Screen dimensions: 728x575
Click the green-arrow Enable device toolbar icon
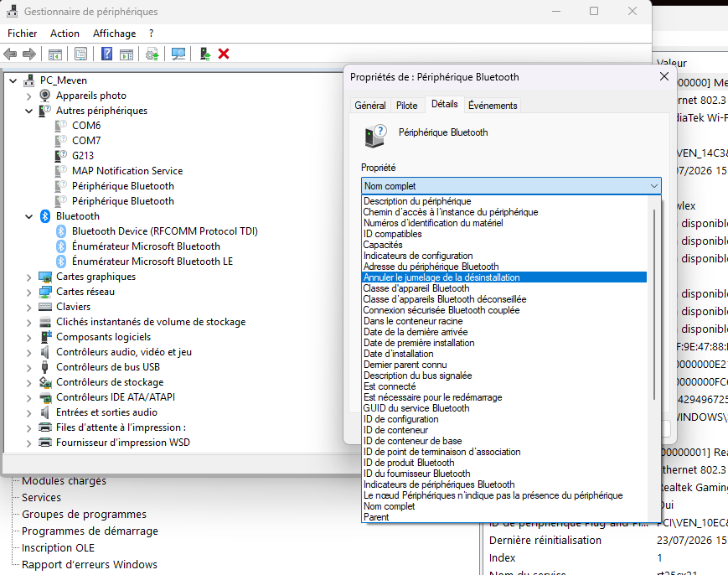pyautogui.click(x=204, y=54)
